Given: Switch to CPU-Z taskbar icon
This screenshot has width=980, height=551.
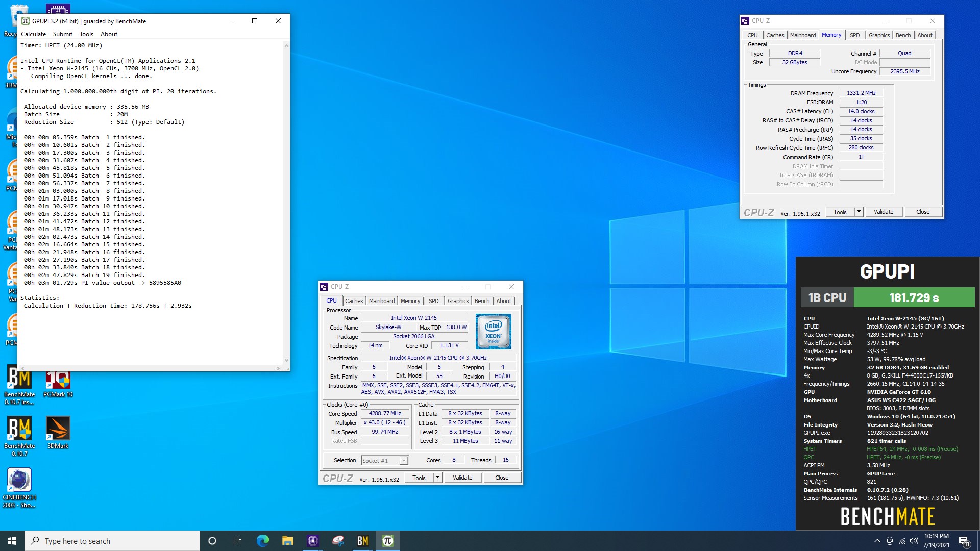Looking at the screenshot, I should coord(313,541).
